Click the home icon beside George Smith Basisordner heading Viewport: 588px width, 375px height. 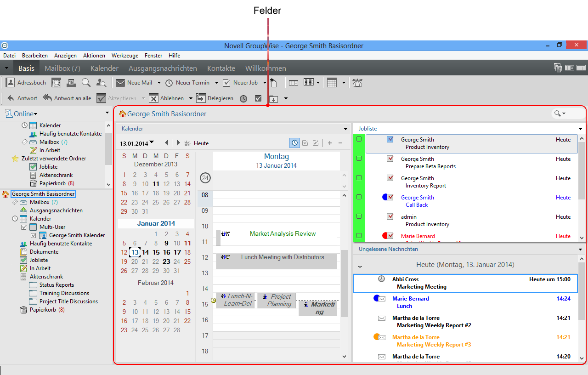coord(123,114)
